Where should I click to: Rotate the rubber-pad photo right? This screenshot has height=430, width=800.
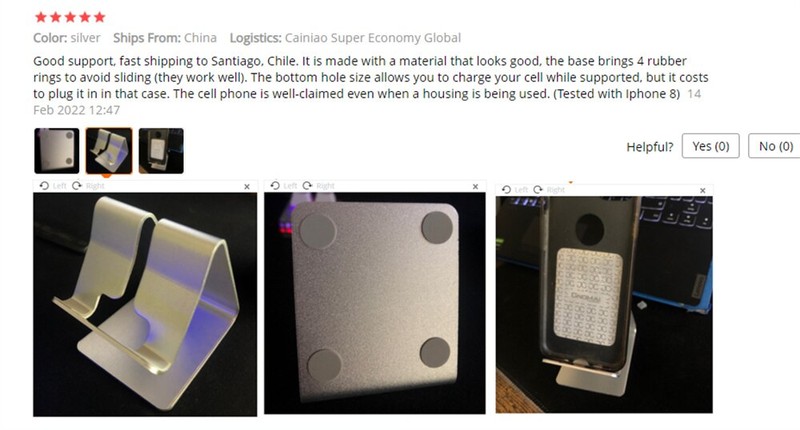click(318, 186)
